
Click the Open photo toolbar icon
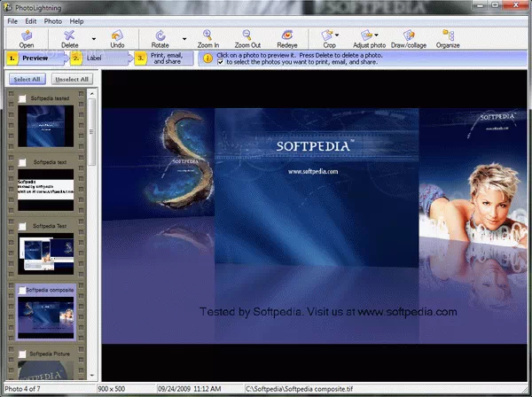point(27,37)
